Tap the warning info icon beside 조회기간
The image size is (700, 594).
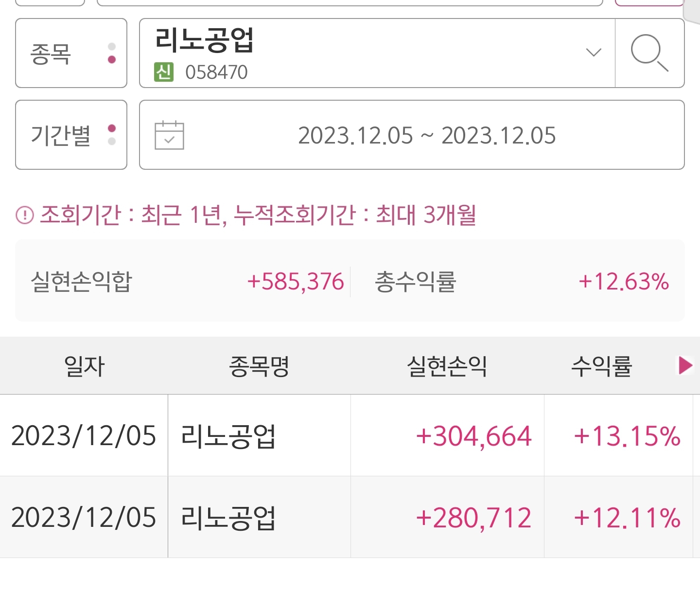25,215
